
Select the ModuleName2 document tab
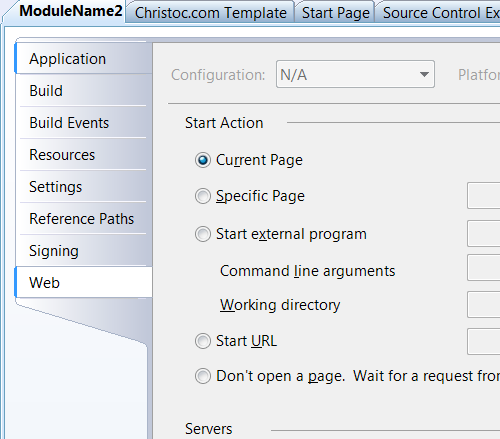(70, 11)
